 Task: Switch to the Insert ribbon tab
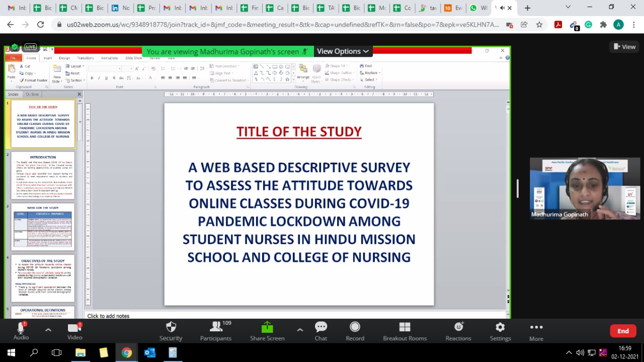(x=47, y=58)
